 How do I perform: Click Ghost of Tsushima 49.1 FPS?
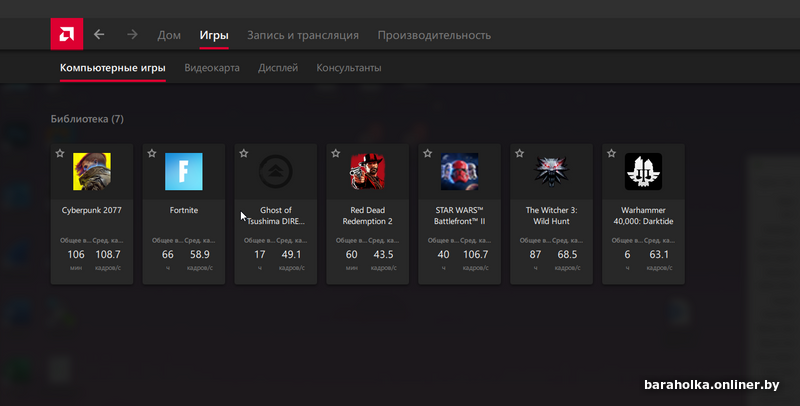click(291, 254)
